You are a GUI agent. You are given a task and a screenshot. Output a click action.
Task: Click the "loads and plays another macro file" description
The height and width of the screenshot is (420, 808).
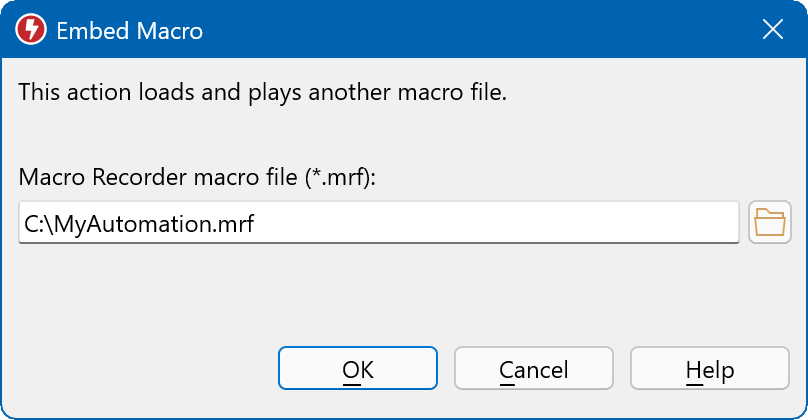pos(264,94)
